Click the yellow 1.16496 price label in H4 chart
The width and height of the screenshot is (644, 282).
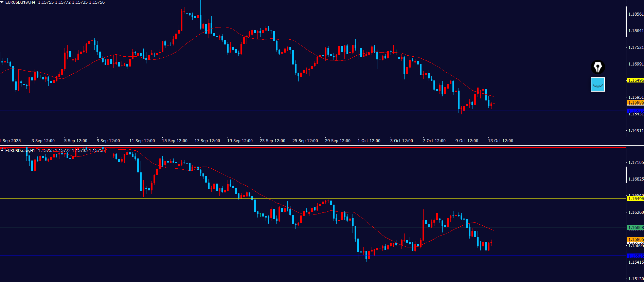635,80
